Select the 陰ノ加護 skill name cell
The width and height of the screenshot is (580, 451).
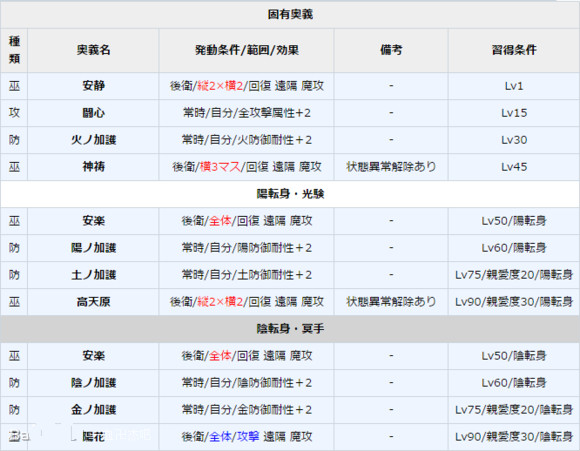click(93, 383)
